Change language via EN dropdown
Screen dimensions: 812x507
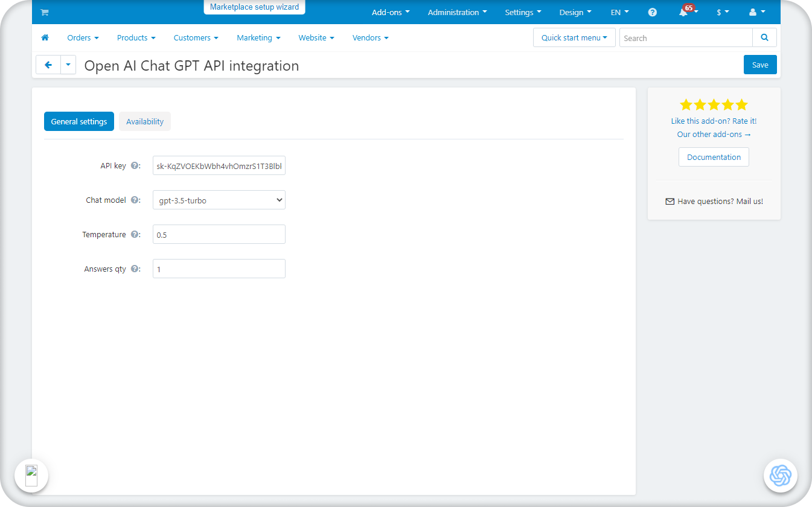(x=619, y=12)
